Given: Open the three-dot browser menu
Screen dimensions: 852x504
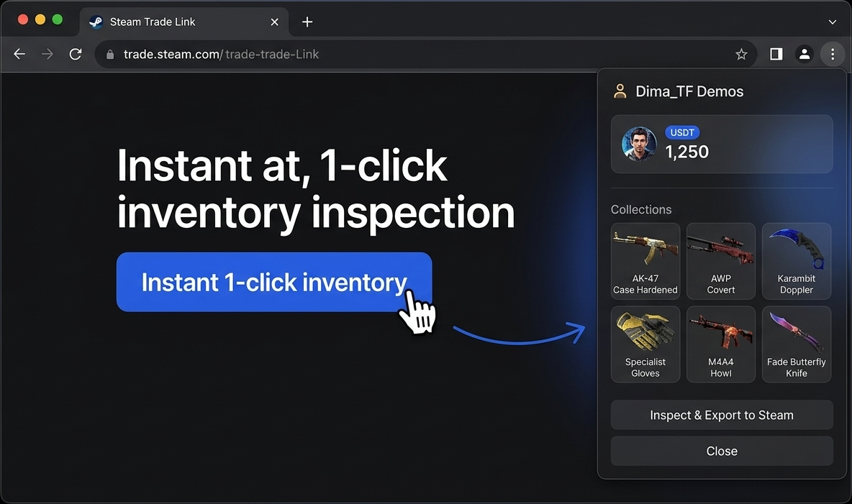Looking at the screenshot, I should click(833, 54).
